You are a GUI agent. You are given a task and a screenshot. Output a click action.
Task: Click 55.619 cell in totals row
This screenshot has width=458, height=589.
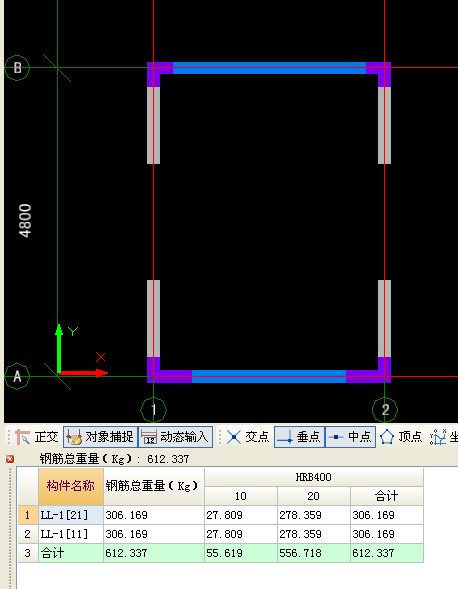click(x=241, y=553)
